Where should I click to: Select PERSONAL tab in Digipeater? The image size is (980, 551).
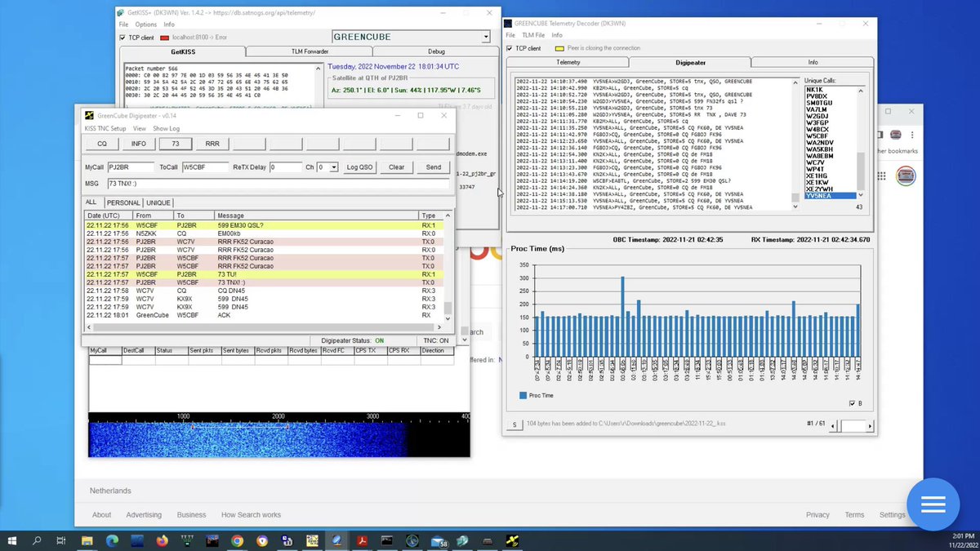coord(122,202)
